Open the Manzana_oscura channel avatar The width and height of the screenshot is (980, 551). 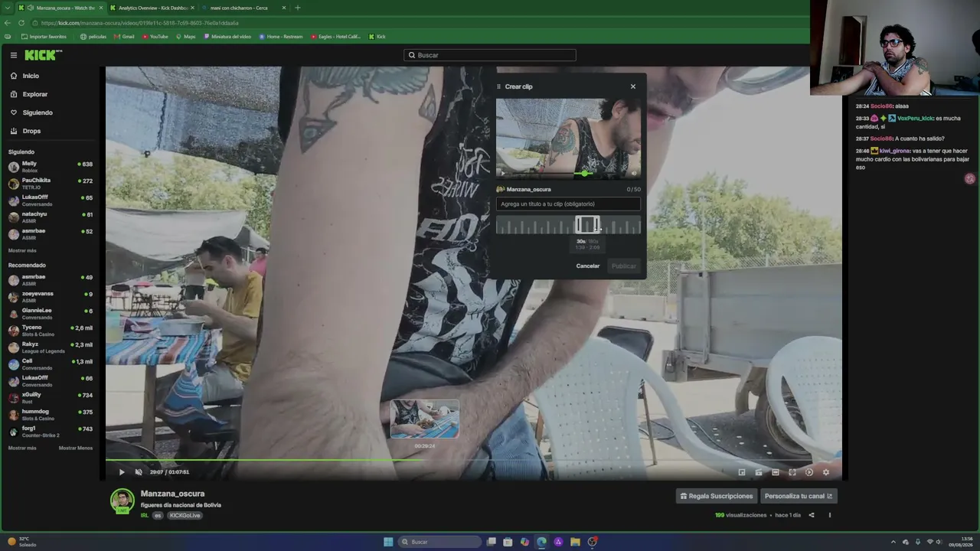[x=122, y=501]
